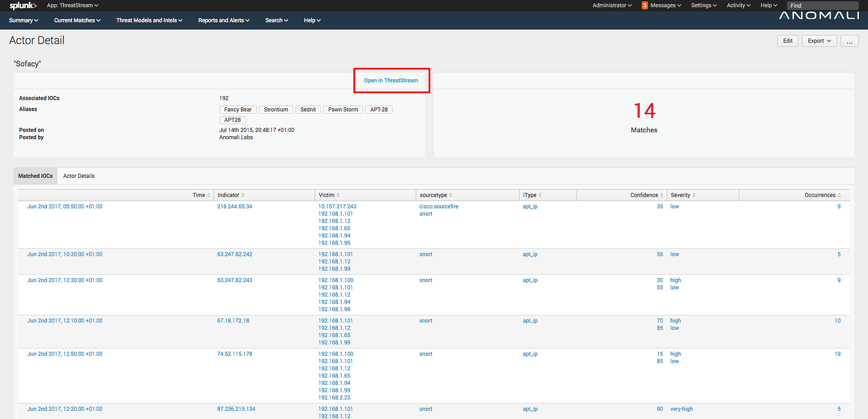Click the Fancy Bear alias tag
Screen dimensions: 868x419
point(238,109)
